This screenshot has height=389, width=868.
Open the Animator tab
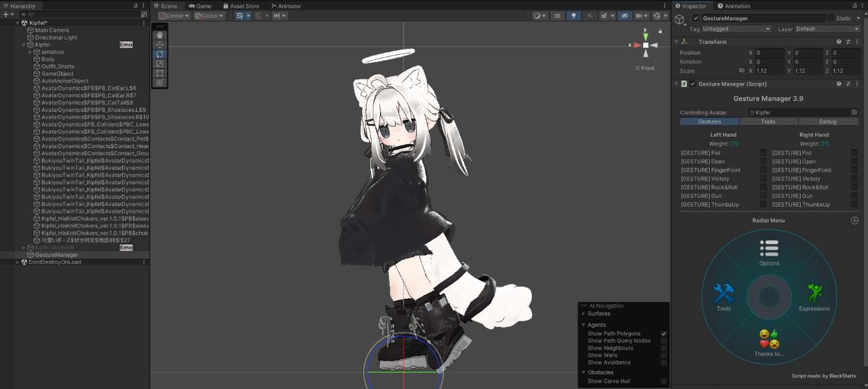click(285, 6)
